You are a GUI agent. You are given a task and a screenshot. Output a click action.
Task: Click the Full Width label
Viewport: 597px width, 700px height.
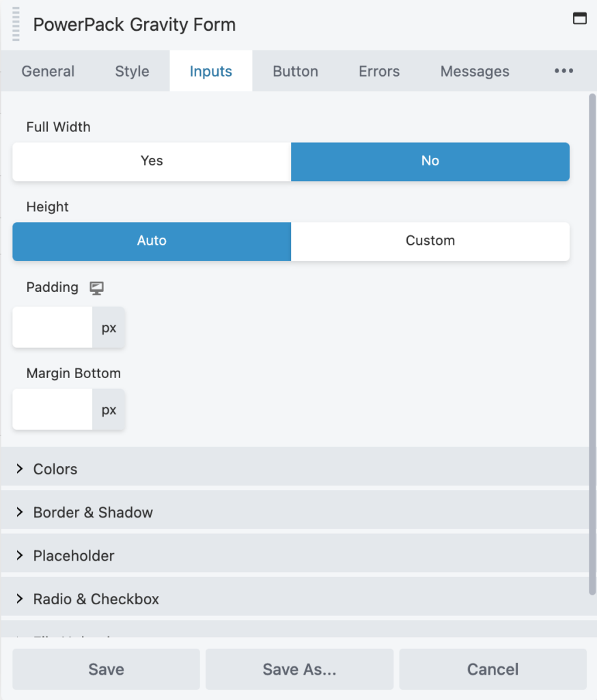point(59,127)
